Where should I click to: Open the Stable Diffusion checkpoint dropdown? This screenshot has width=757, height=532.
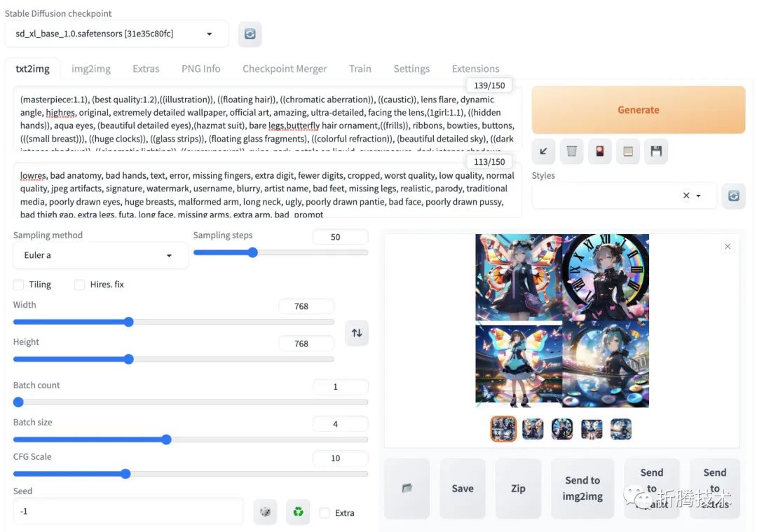click(x=116, y=34)
